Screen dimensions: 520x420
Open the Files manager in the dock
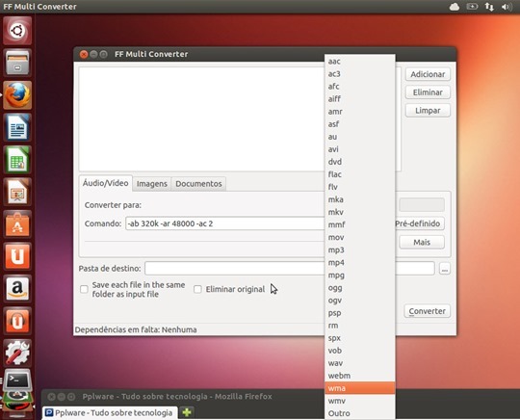(x=17, y=63)
